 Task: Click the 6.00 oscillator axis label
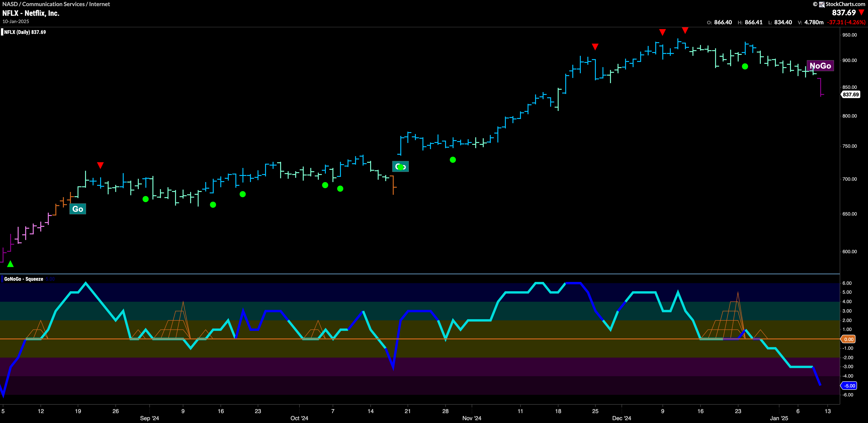click(847, 283)
